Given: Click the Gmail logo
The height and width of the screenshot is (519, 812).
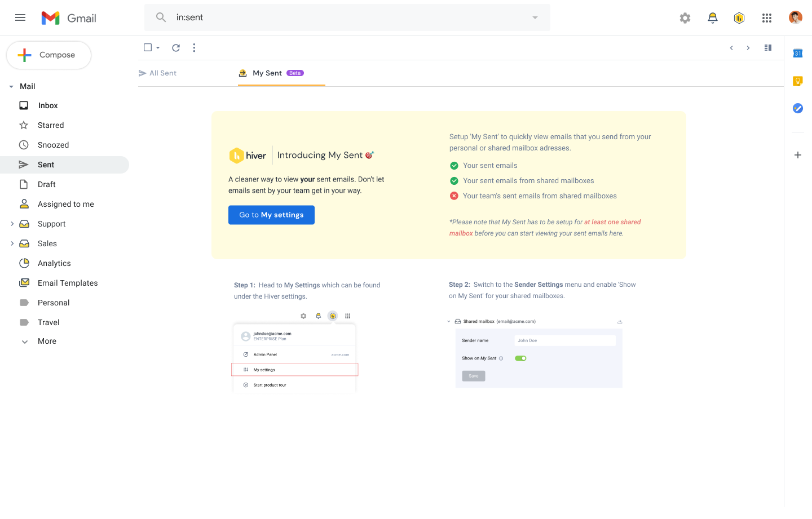Looking at the screenshot, I should (x=69, y=18).
